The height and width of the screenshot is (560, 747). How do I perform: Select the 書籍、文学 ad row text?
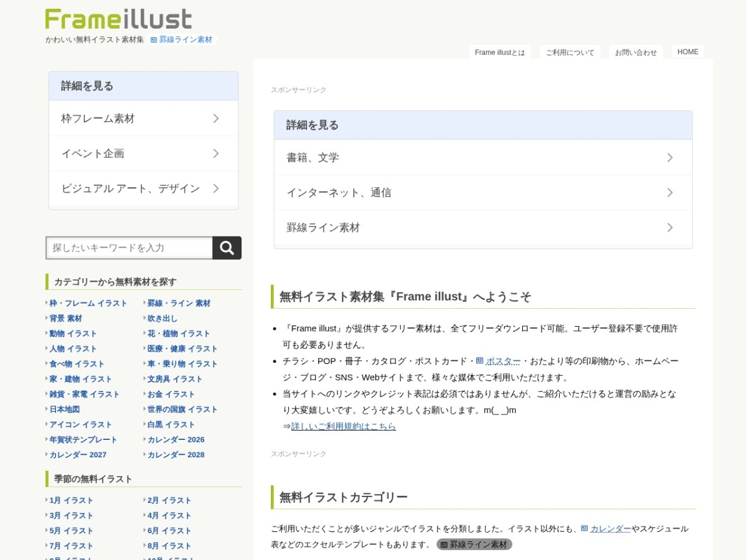[x=312, y=157]
